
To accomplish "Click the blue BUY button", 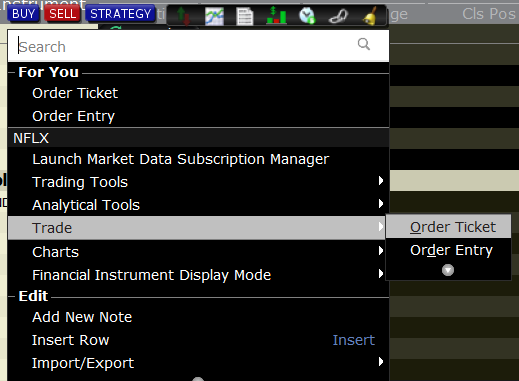I will tap(23, 14).
